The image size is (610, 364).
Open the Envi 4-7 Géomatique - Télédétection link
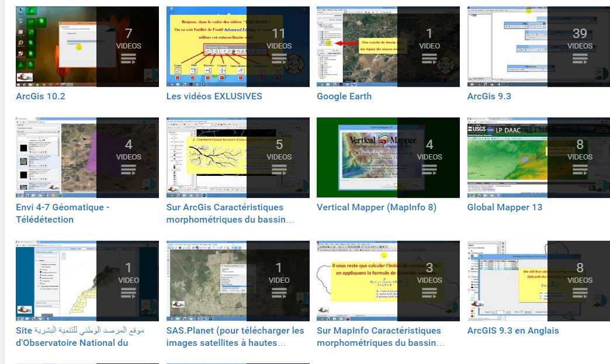[63, 213]
